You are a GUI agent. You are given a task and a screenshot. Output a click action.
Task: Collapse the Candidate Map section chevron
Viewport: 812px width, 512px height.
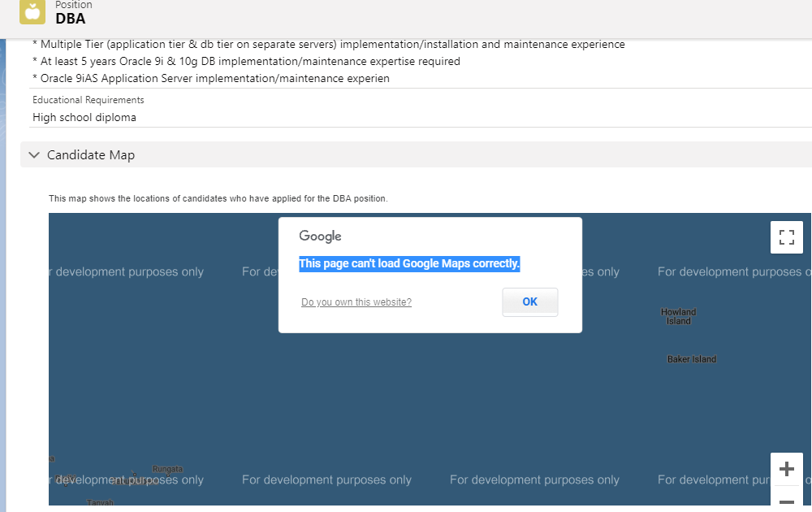click(34, 154)
